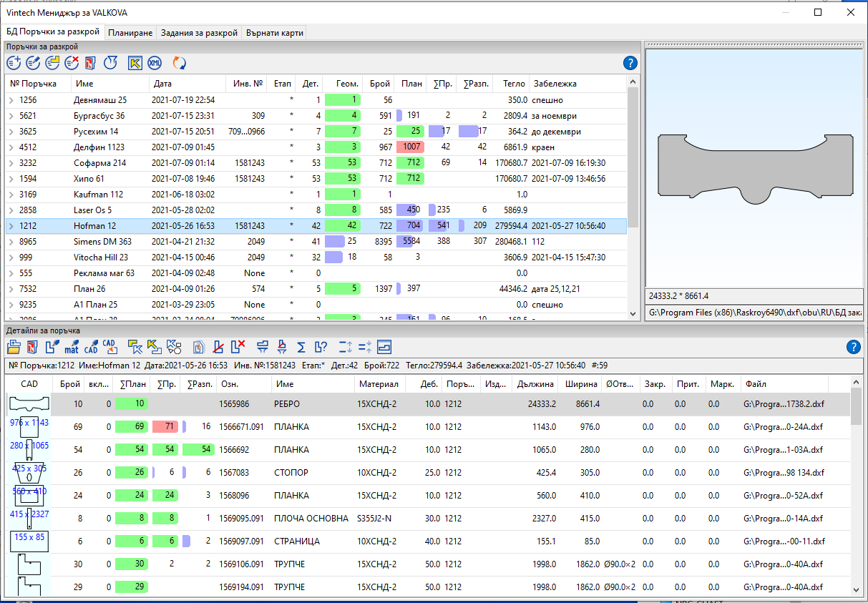The image size is (868, 603).
Task: Select the РЕБРО detail row
Action: pyautogui.click(x=428, y=404)
